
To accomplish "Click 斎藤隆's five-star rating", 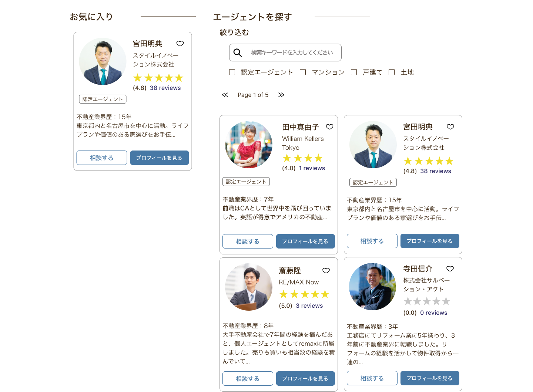I will point(304,294).
